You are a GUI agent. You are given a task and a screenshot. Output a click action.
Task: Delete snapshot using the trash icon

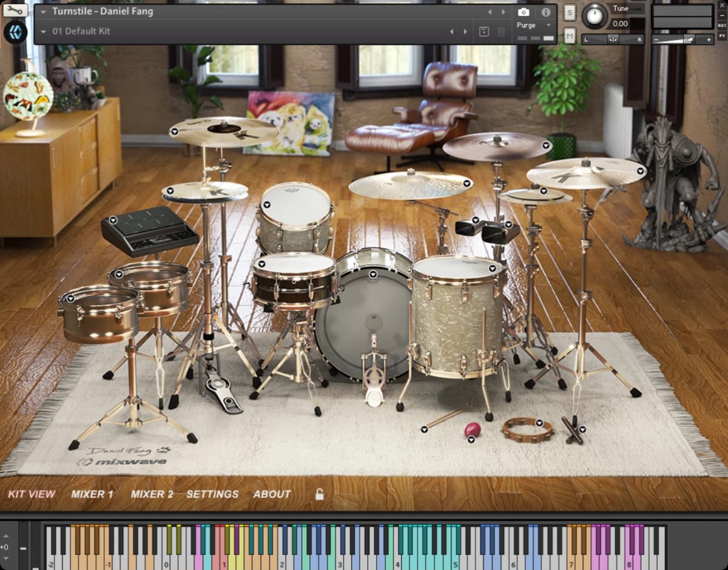pyautogui.click(x=501, y=32)
